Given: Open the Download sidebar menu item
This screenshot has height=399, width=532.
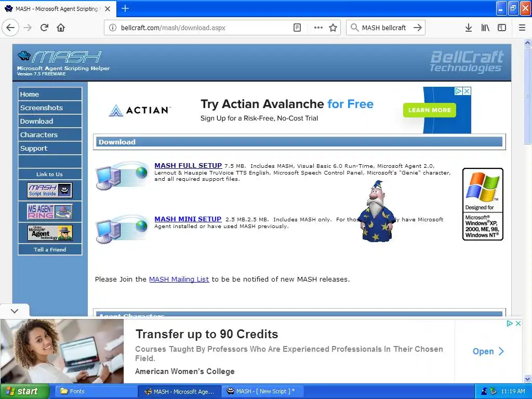Looking at the screenshot, I should (50, 121).
